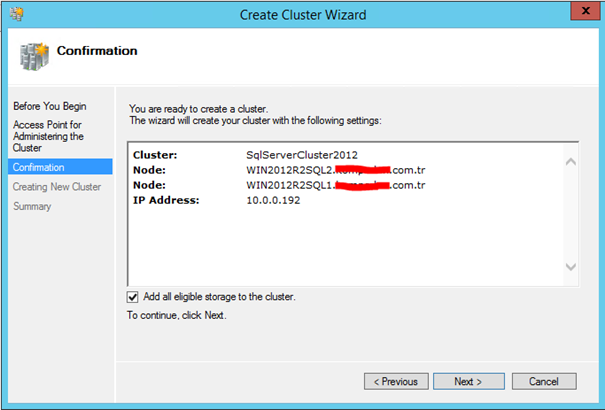The image size is (605, 410).
Task: Click the wizard icon in the title bar
Action: (x=16, y=14)
